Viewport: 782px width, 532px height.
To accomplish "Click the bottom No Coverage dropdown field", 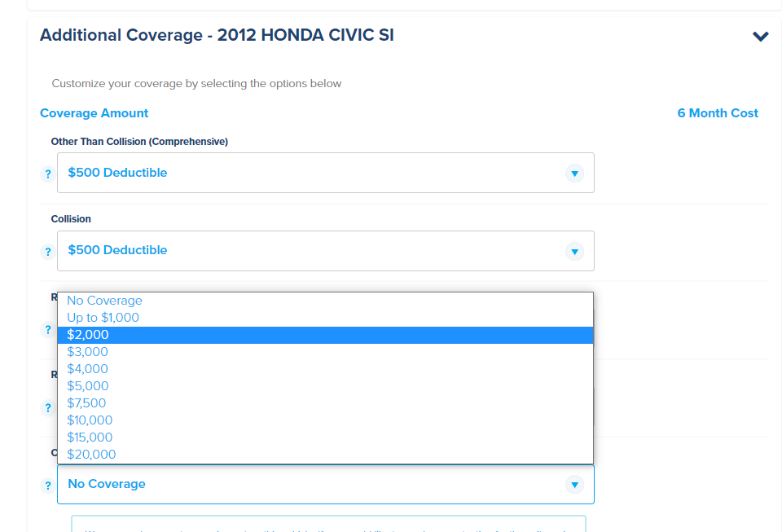I will 326,484.
